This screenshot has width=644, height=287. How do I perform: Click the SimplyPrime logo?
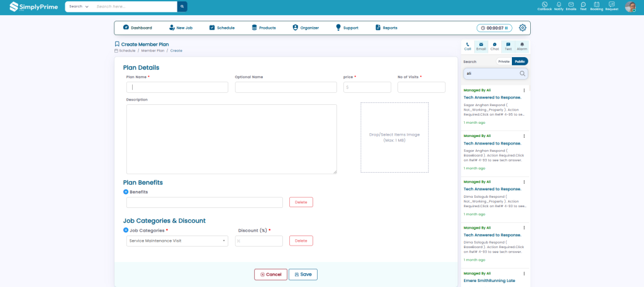34,6
